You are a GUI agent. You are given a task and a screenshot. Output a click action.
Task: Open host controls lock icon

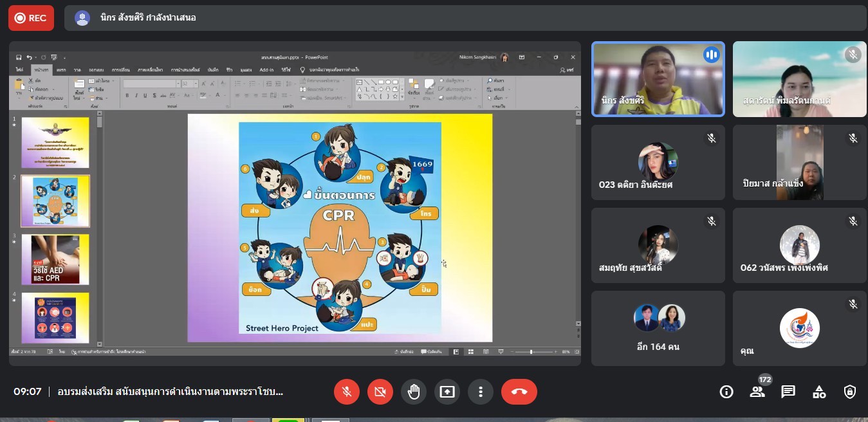(x=850, y=392)
